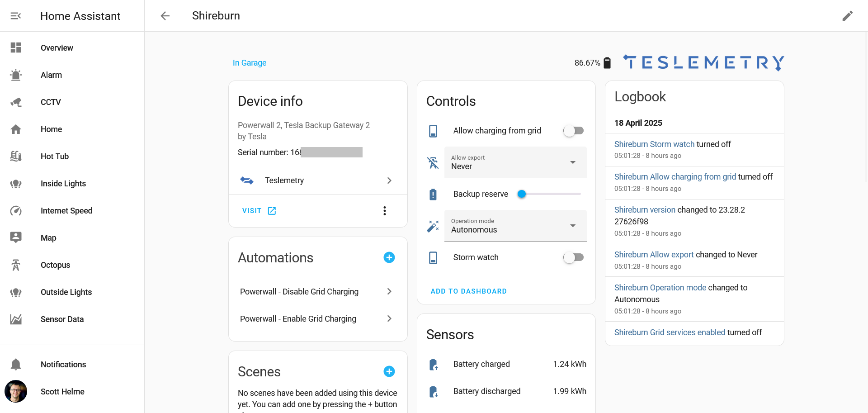Enable Allow charging from grid switch

click(x=573, y=131)
